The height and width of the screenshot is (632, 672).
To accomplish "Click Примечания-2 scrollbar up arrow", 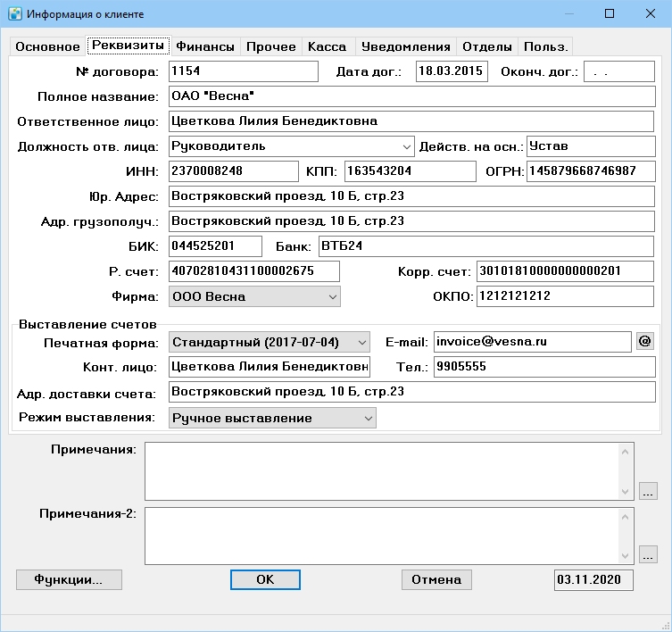I will click(626, 517).
